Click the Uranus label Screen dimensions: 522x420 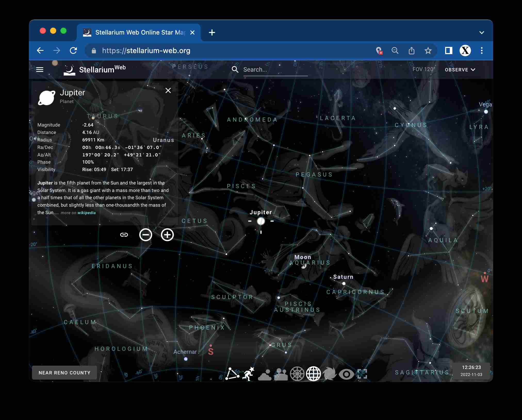(164, 140)
